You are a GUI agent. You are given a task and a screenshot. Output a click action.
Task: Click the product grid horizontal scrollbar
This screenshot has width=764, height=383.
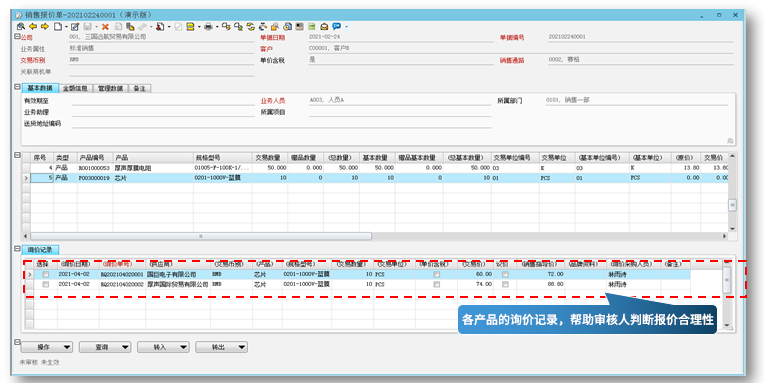[201, 236]
